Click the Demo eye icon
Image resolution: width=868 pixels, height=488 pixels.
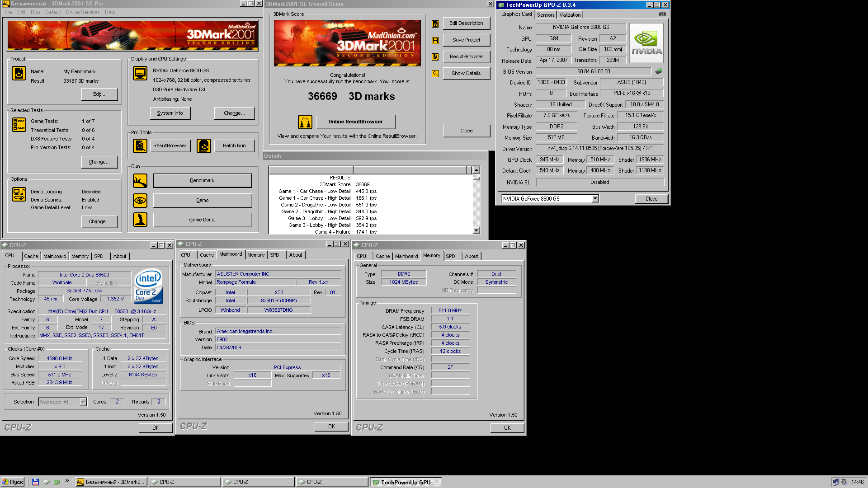140,200
